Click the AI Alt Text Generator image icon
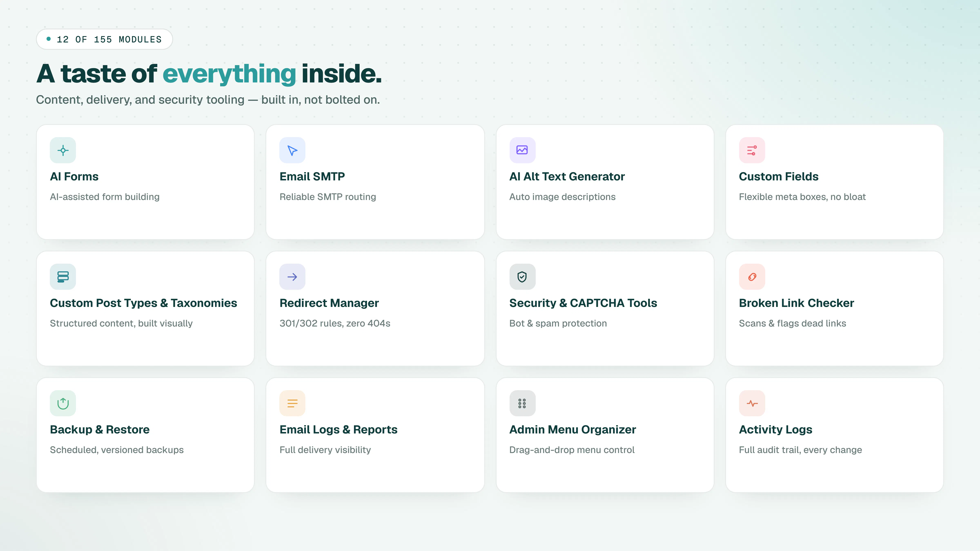The image size is (980, 551). tap(522, 150)
